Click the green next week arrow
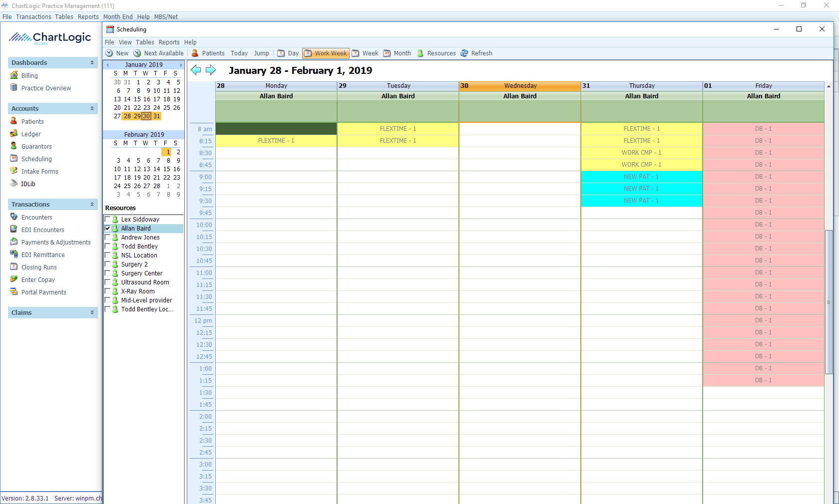The height and width of the screenshot is (504, 839). point(211,70)
